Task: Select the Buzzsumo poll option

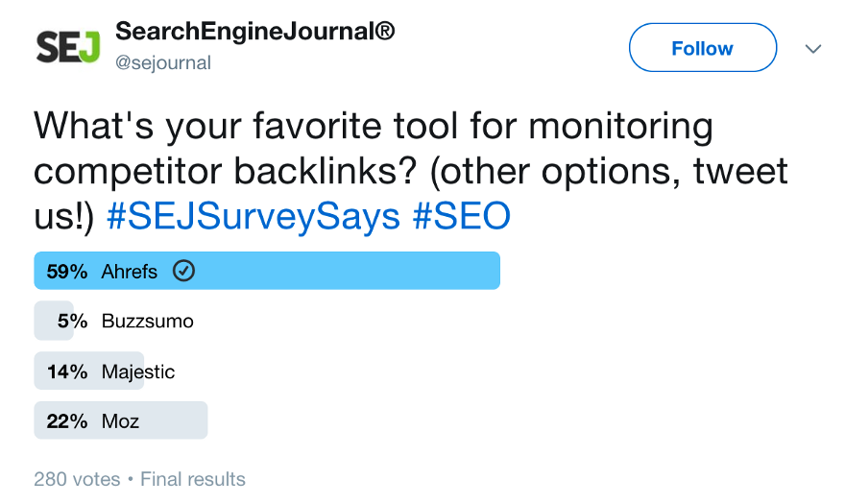Action: tap(113, 321)
